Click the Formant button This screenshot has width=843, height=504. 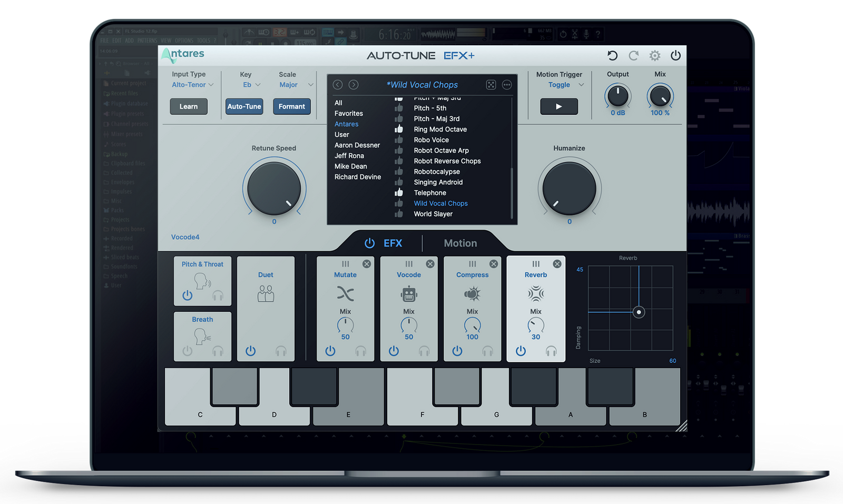tap(292, 106)
